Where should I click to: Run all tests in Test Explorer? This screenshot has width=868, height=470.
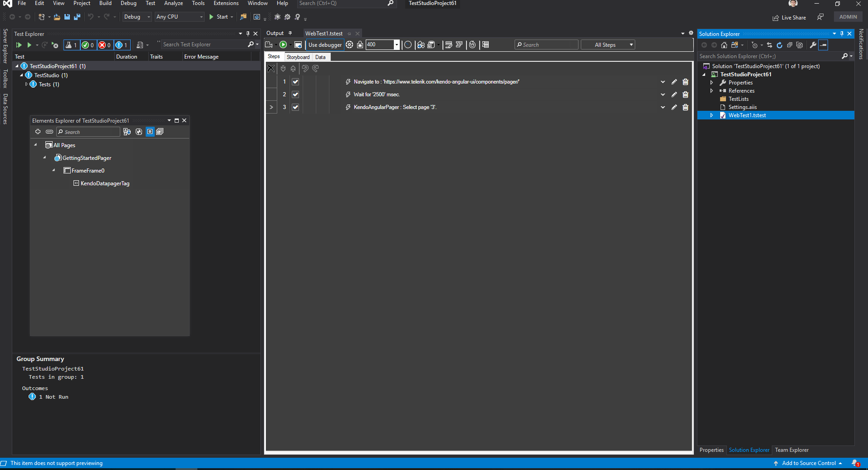[19, 45]
